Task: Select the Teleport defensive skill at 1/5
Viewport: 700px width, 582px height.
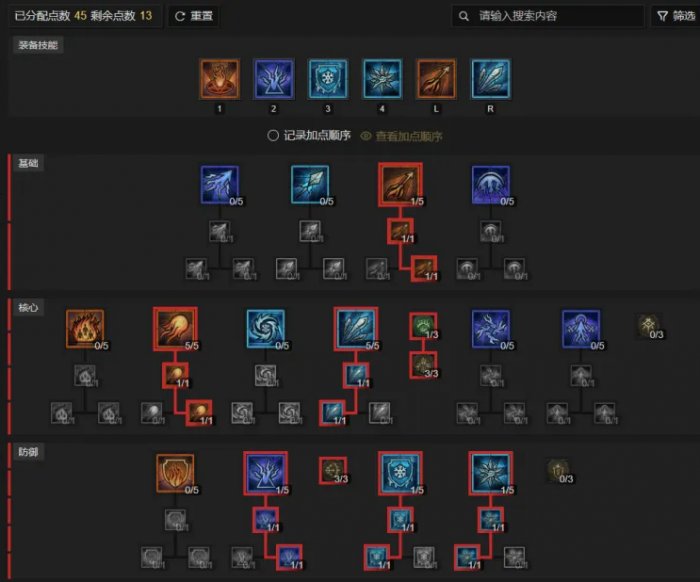Action: point(266,473)
